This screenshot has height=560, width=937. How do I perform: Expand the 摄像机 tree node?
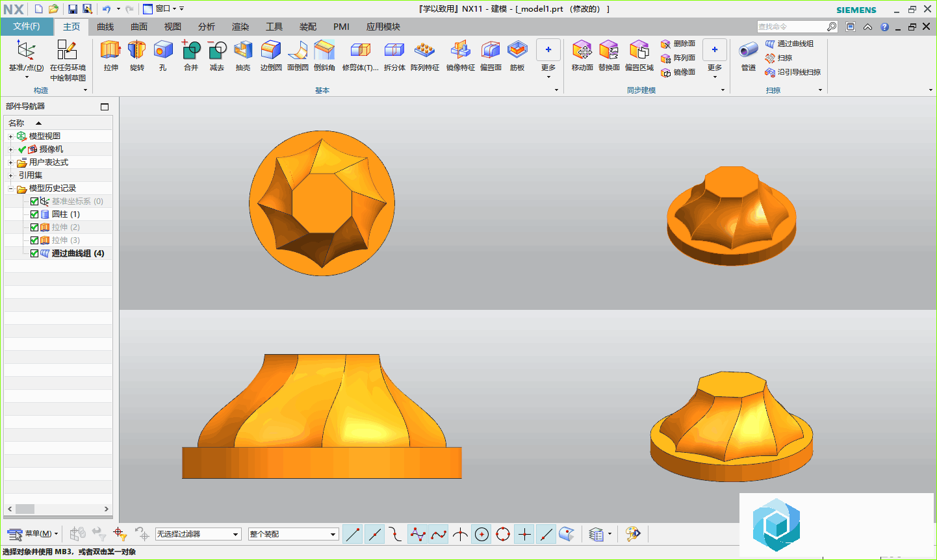click(10, 149)
